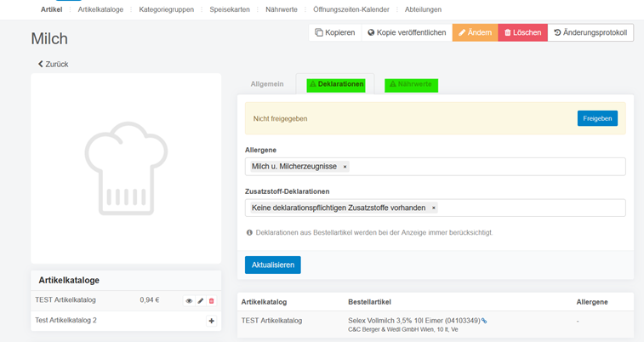The height and width of the screenshot is (342, 644).
Task: Open Öffnungszeiten-Kalender navigation item
Action: 351,9
